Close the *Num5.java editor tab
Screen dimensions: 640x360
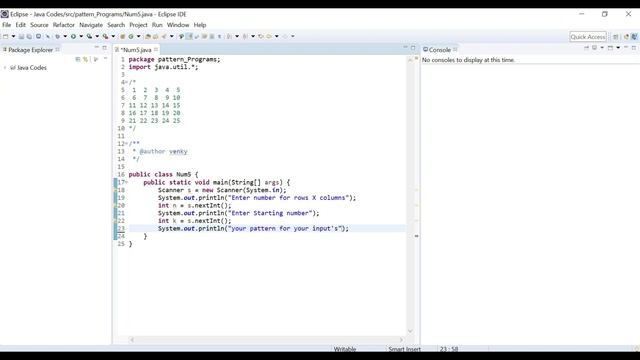156,50
